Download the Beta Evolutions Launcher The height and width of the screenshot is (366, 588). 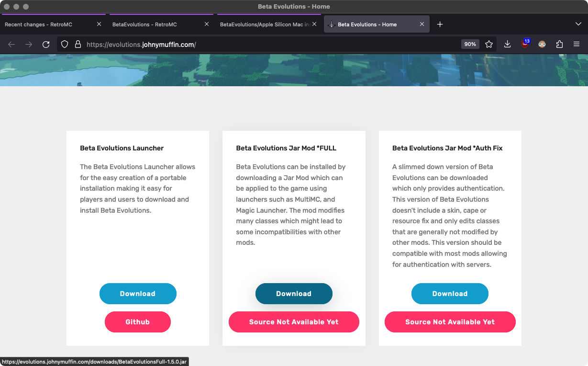138,294
